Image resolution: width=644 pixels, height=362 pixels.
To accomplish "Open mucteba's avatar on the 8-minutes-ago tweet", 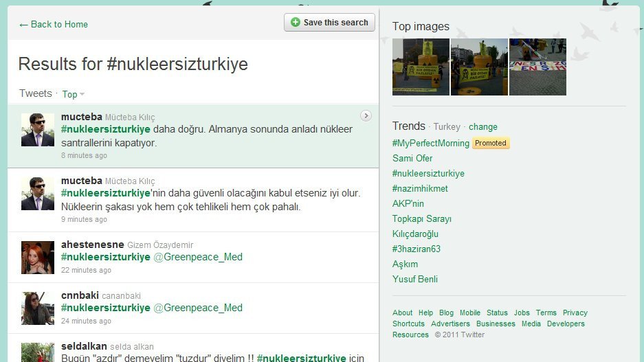I will (38, 130).
